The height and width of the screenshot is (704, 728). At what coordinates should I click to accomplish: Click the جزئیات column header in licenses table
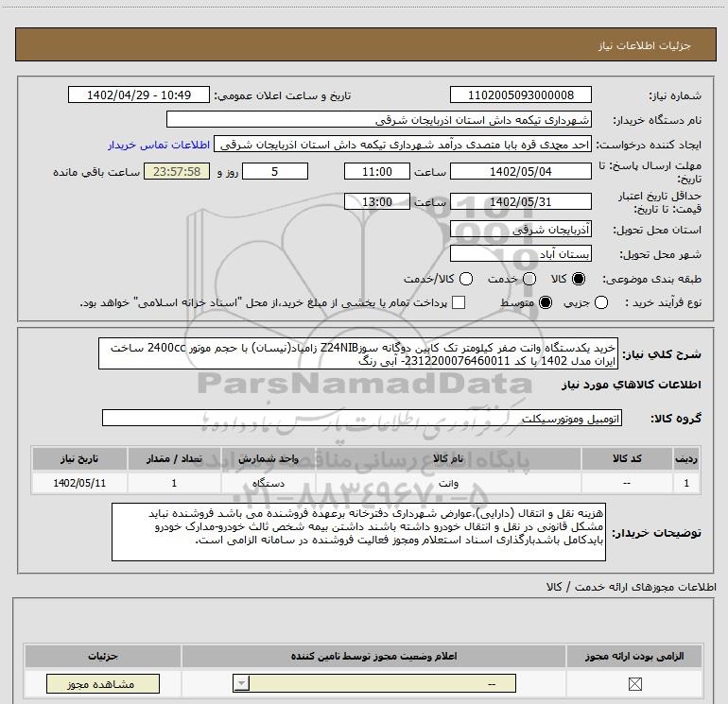coord(103,656)
